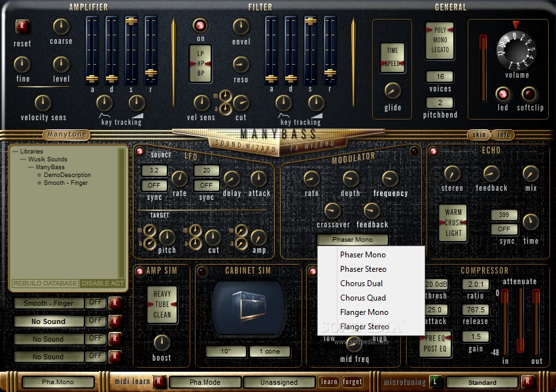Click the amp sim boost knob
Screen dimensions: 556x392
tap(162, 342)
